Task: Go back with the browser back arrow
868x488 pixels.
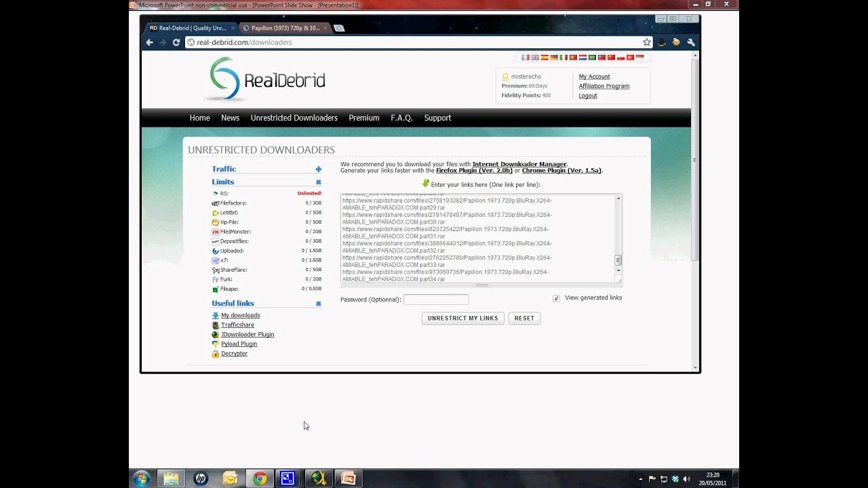Action: (150, 42)
